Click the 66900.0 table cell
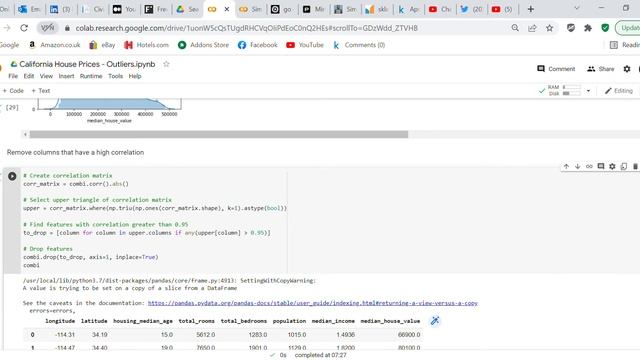640x360 pixels. click(x=409, y=335)
